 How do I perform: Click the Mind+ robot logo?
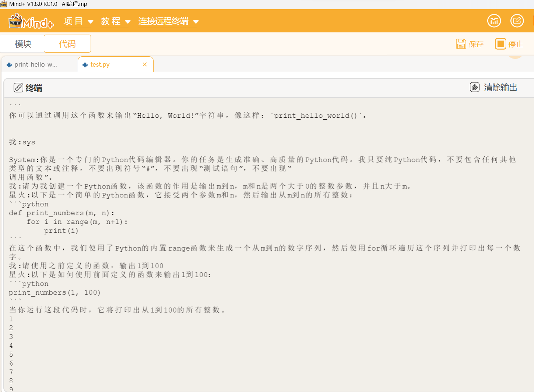31,21
